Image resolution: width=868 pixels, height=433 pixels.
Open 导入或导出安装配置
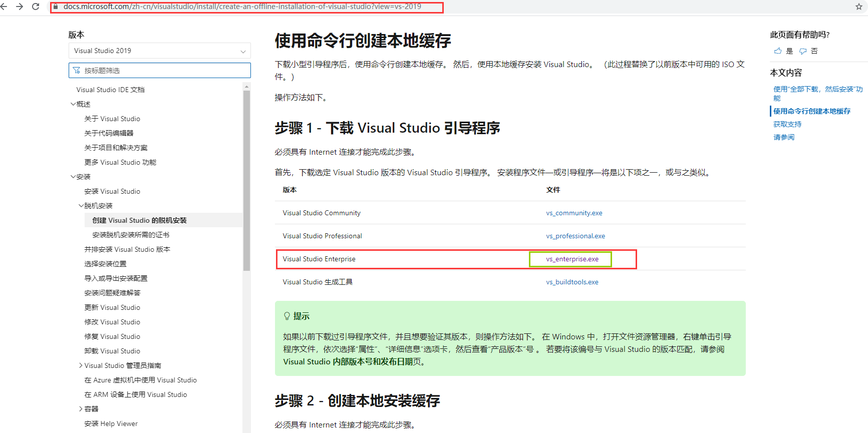coord(116,278)
